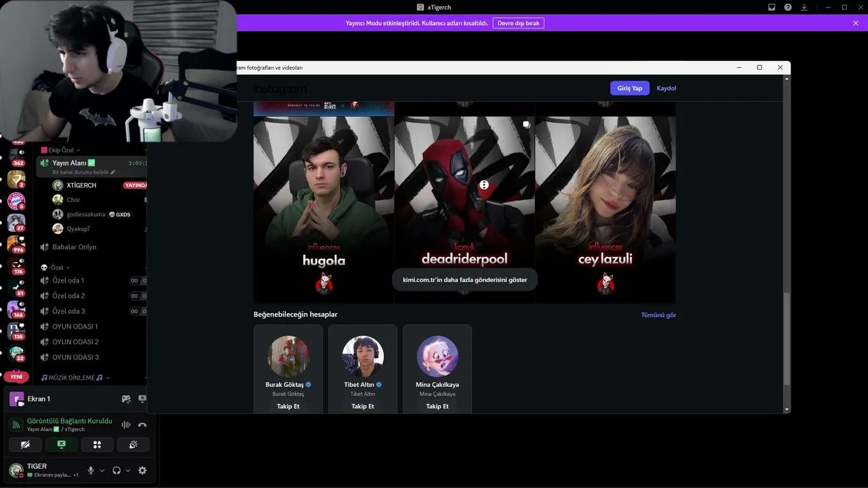Toggle camera on or off

pos(25,445)
